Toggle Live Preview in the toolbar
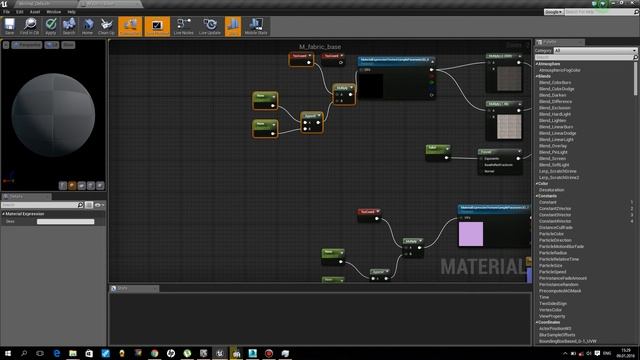The width and height of the screenshot is (640, 360). [157, 26]
